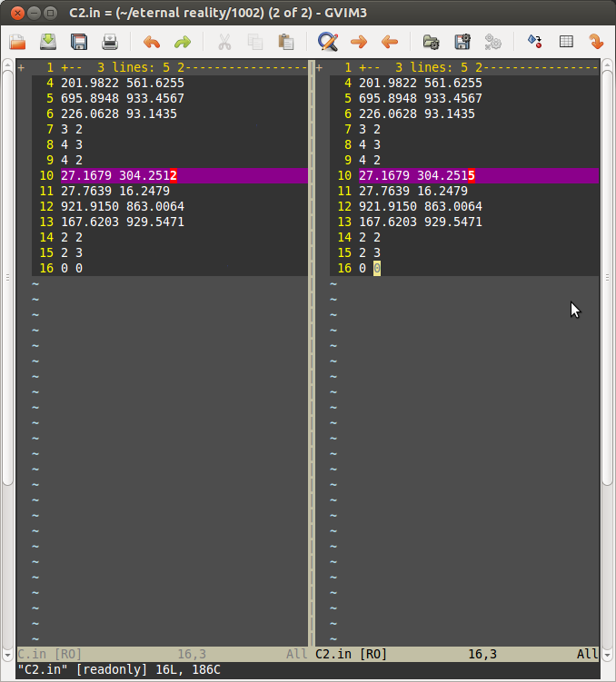Screen dimensions: 616x682
Task: Click the Print toolbar icon
Action: [x=110, y=42]
